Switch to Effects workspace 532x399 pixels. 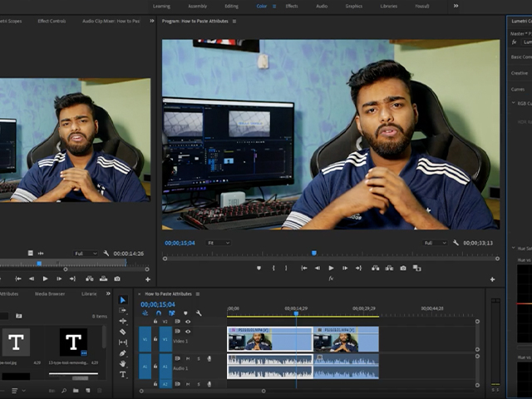coord(292,6)
